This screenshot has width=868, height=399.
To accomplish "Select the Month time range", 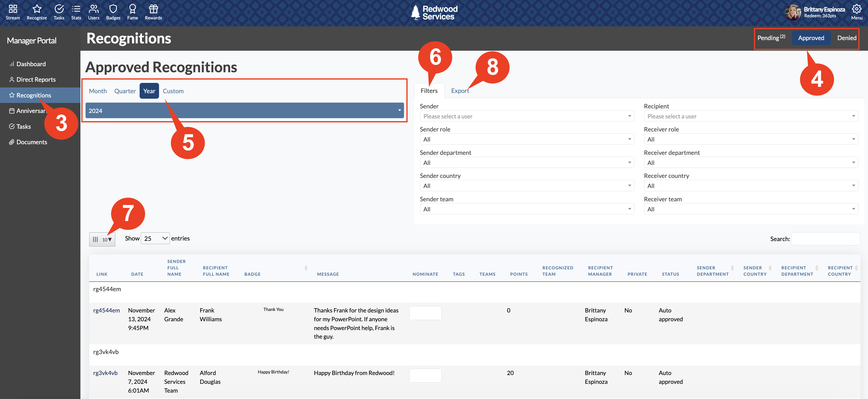I will click(98, 91).
